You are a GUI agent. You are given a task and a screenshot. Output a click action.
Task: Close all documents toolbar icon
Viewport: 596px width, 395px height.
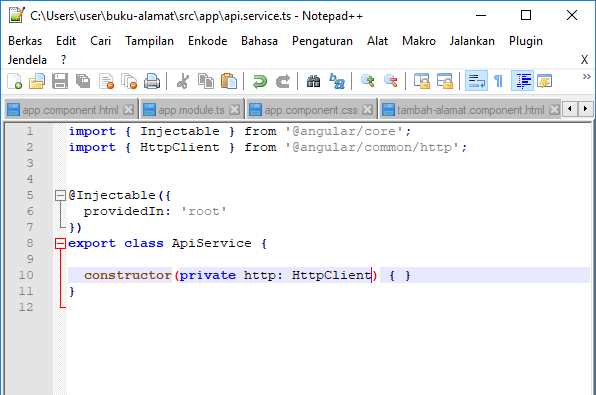pos(129,81)
